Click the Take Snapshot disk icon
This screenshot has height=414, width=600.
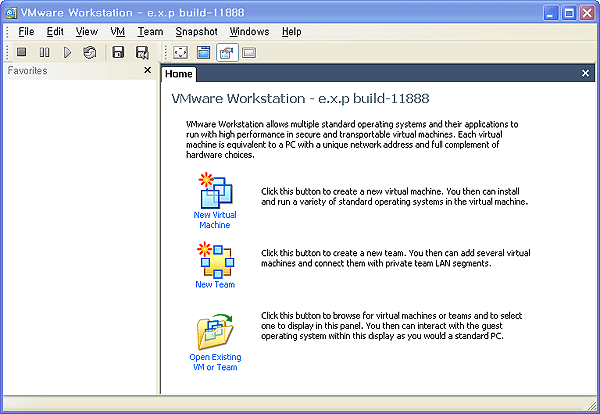[118, 52]
